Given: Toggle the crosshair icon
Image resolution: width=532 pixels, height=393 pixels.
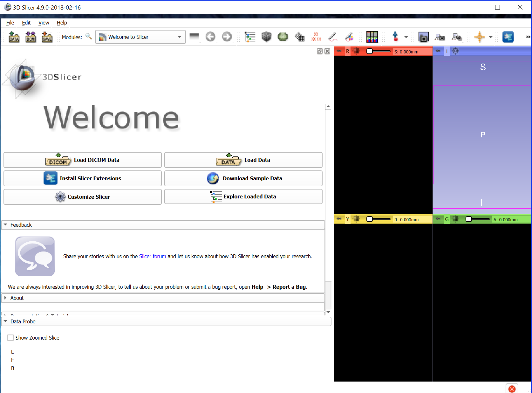Looking at the screenshot, I should pos(480,37).
